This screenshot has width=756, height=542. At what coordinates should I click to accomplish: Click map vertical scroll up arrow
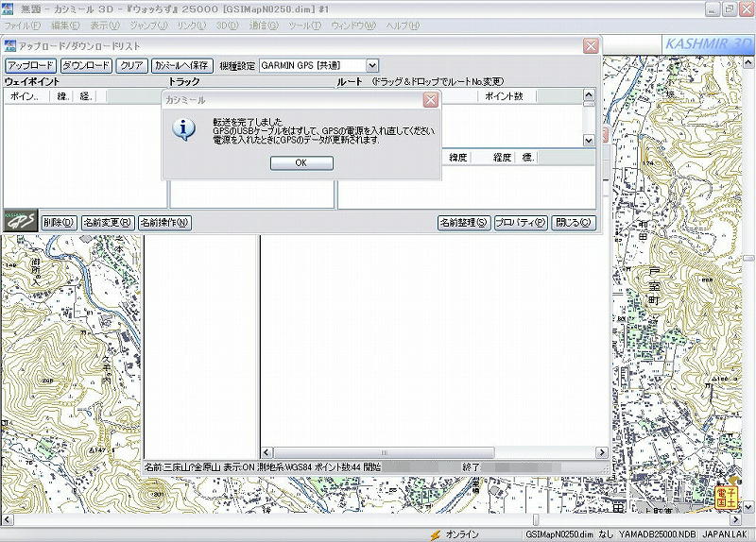[x=747, y=62]
